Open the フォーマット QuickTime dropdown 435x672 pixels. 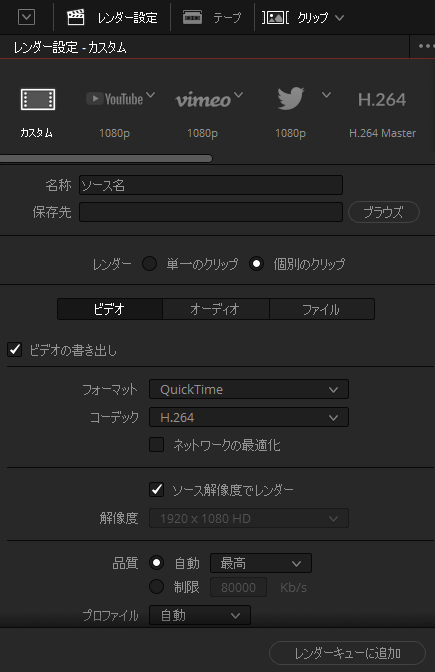pyautogui.click(x=249, y=390)
